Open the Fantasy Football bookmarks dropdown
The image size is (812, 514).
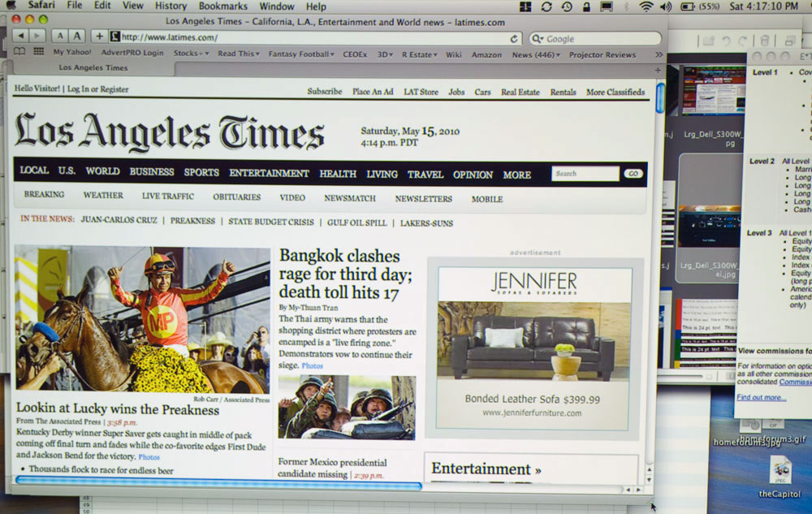click(x=301, y=54)
